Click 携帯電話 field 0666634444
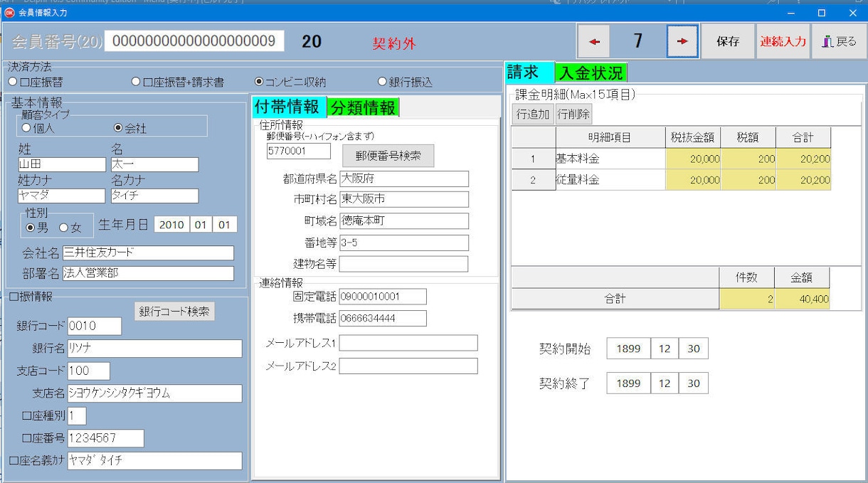 tap(383, 318)
